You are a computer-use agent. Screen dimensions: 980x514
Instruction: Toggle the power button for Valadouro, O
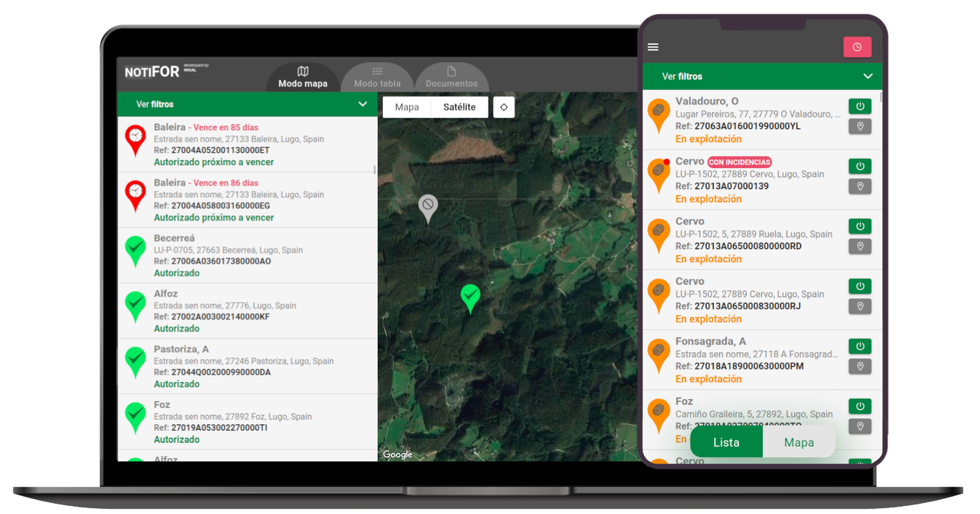tap(860, 106)
